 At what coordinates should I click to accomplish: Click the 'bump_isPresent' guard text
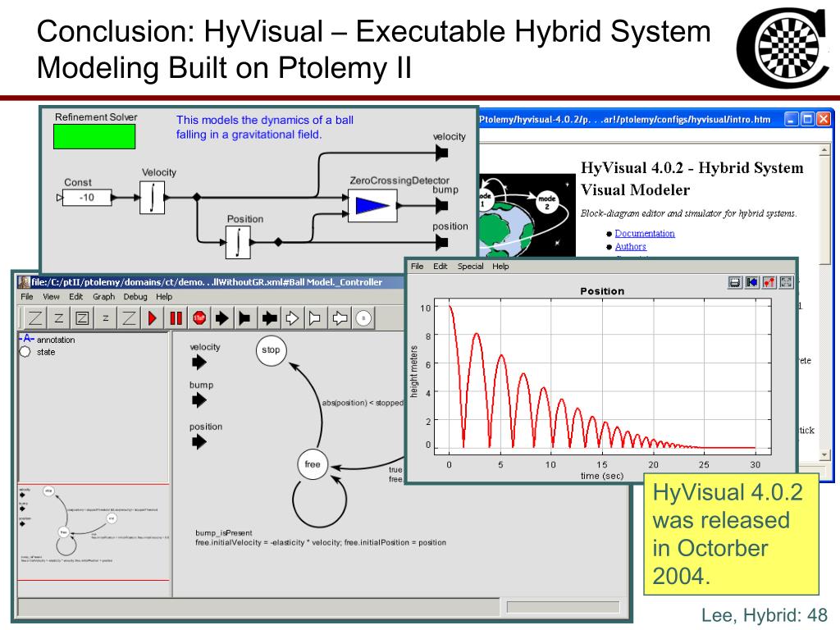coord(223,533)
